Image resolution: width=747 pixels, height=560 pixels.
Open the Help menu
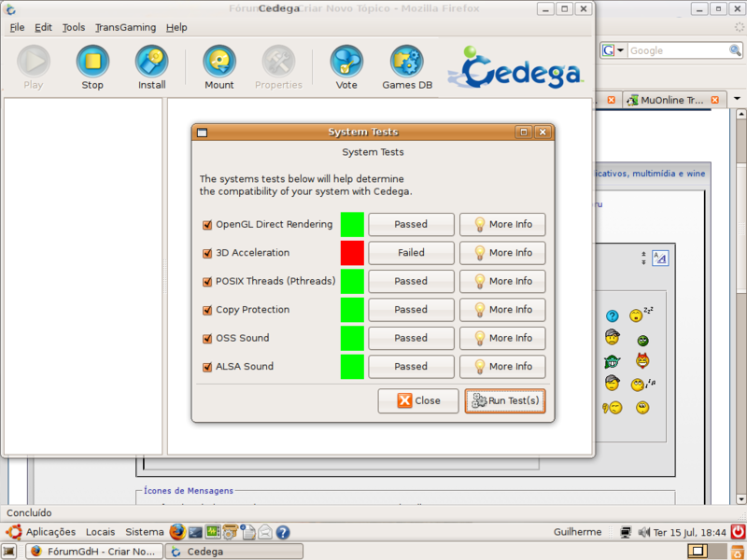[176, 28]
